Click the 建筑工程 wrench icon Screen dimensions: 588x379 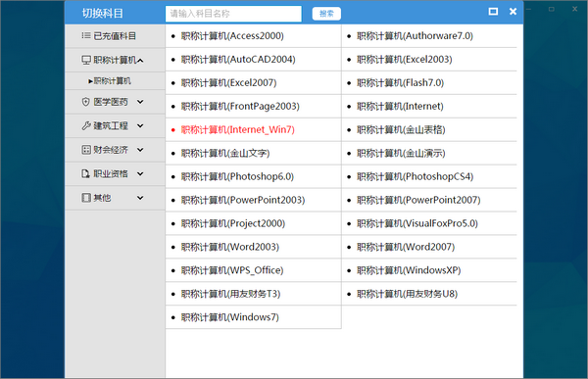point(86,126)
